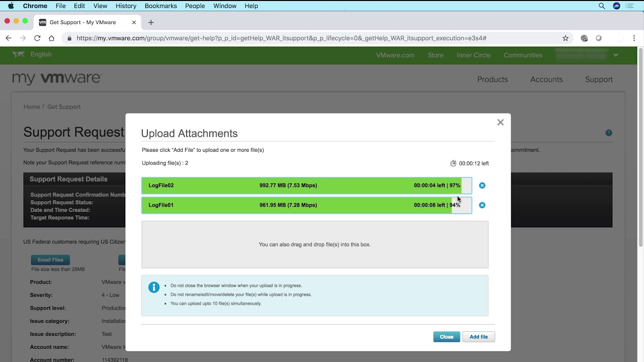Click the drag and drop file area
644x362 pixels.
pyautogui.click(x=314, y=244)
